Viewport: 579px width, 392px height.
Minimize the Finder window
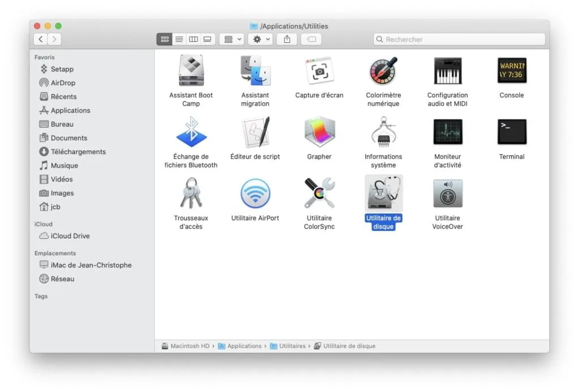(x=47, y=26)
